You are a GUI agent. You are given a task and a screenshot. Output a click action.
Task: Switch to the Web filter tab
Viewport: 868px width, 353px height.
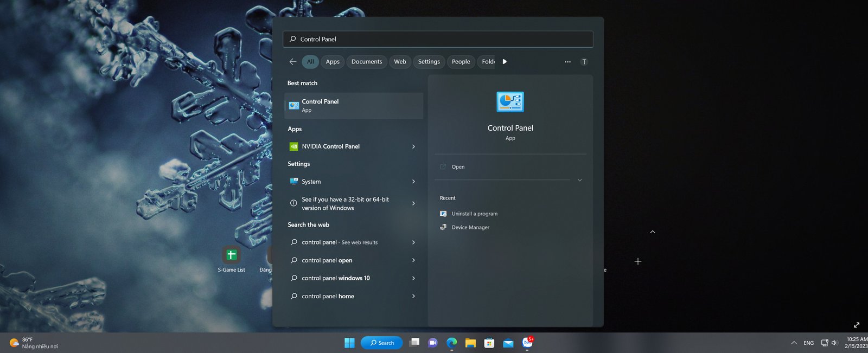coord(400,62)
